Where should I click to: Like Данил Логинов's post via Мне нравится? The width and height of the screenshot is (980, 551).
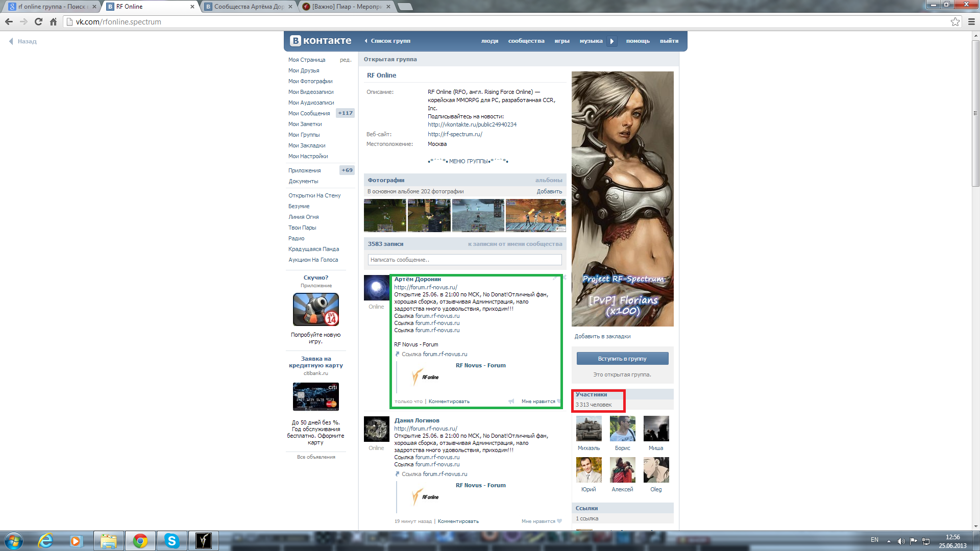pos(538,521)
